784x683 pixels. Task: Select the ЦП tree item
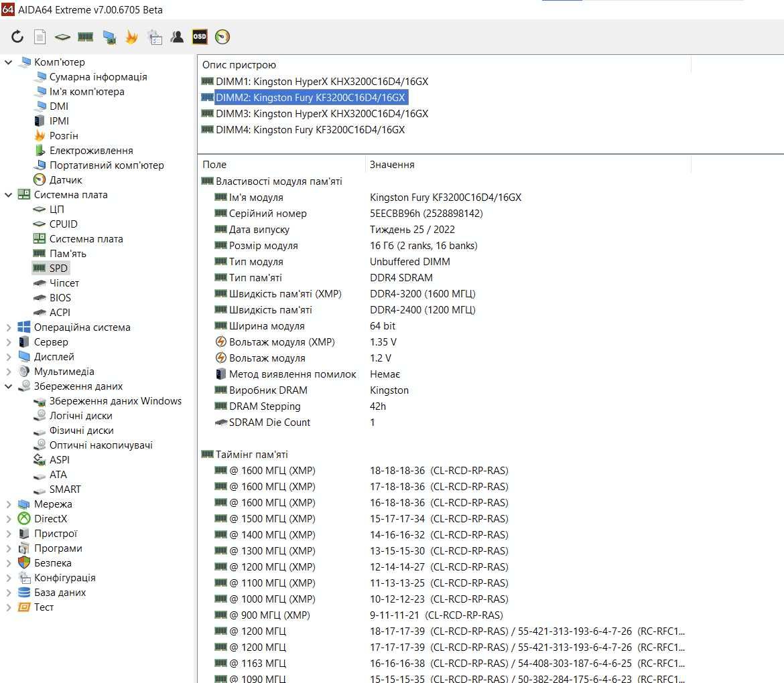coord(56,210)
